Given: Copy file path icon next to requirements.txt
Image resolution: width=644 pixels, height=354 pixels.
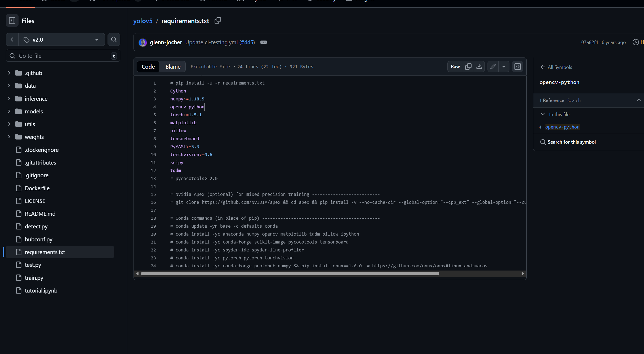Looking at the screenshot, I should (x=217, y=21).
